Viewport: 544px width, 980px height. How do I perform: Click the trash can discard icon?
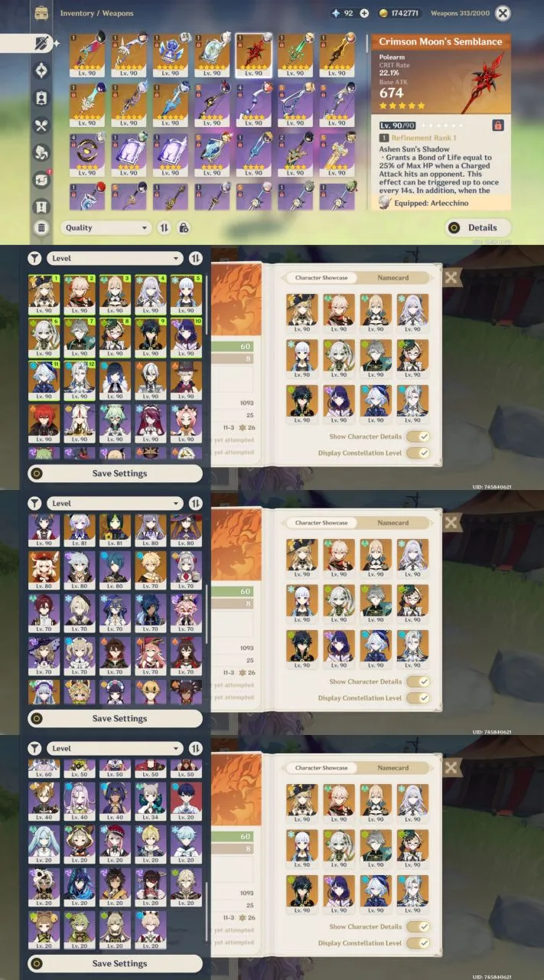coord(41,227)
